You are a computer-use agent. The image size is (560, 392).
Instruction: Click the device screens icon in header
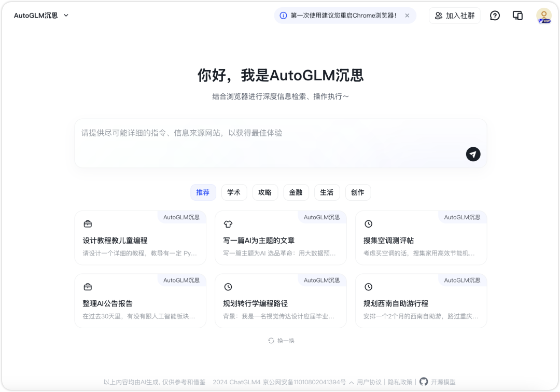(x=517, y=16)
